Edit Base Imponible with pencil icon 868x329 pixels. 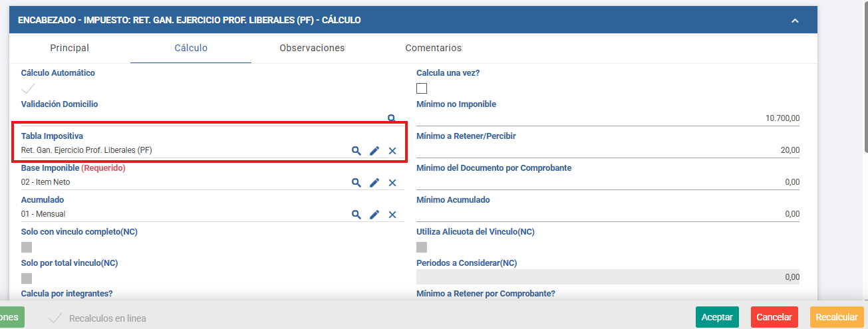pos(374,183)
